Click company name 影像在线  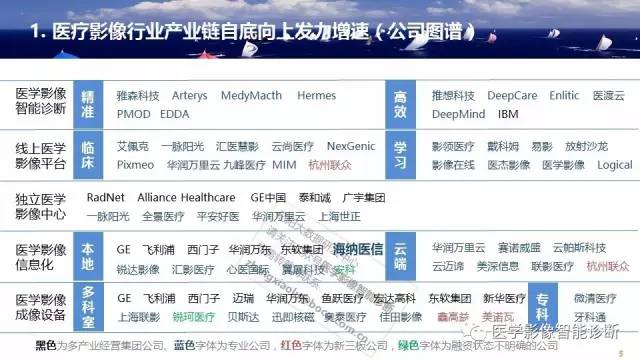click(453, 165)
